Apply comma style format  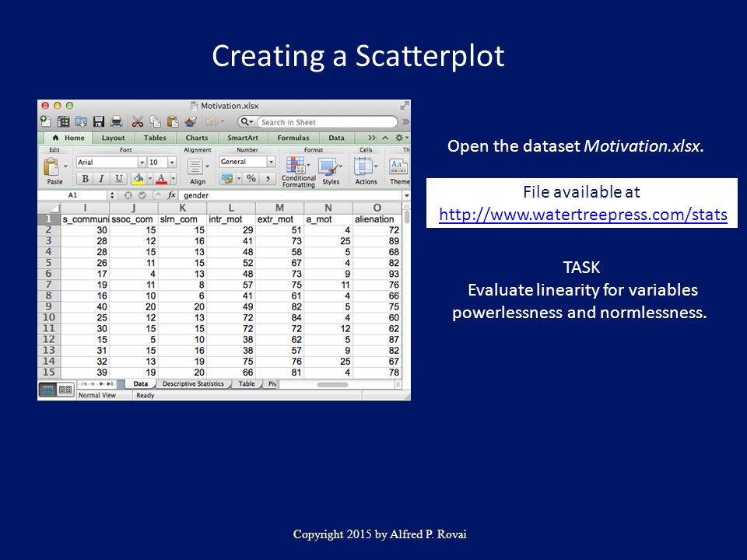tap(268, 179)
